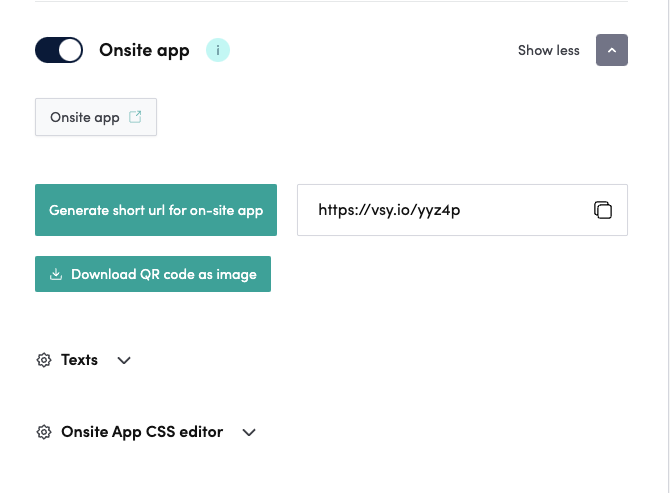Click the external-link icon in Onsite app button

135,117
